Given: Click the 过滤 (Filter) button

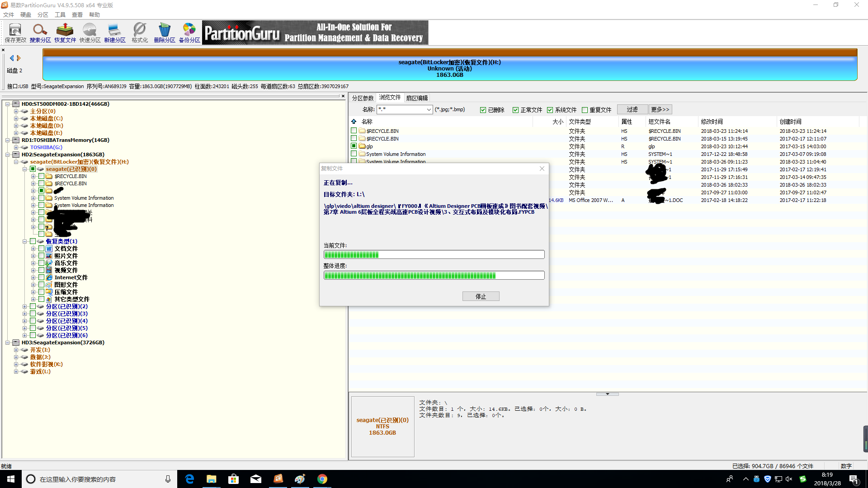Looking at the screenshot, I should tap(632, 109).
